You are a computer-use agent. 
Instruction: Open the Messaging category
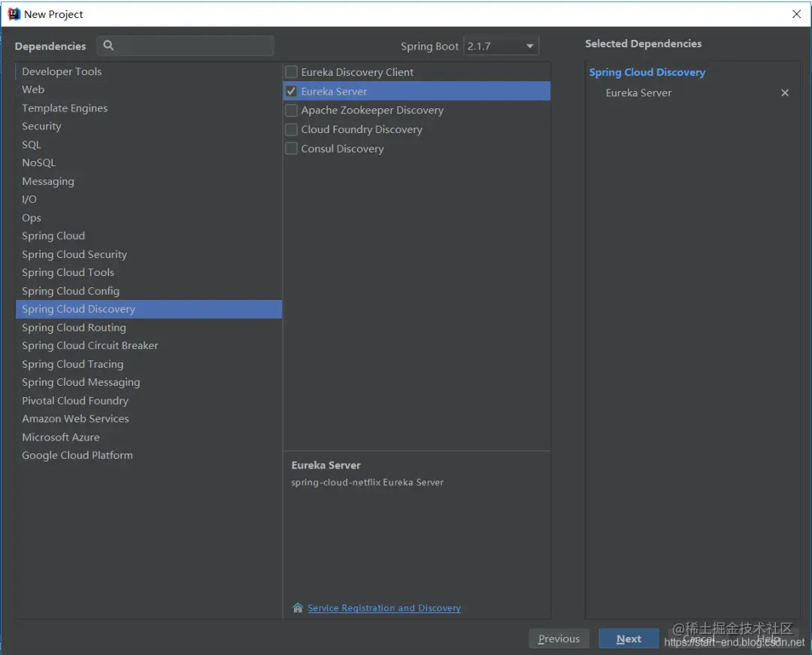149,181
